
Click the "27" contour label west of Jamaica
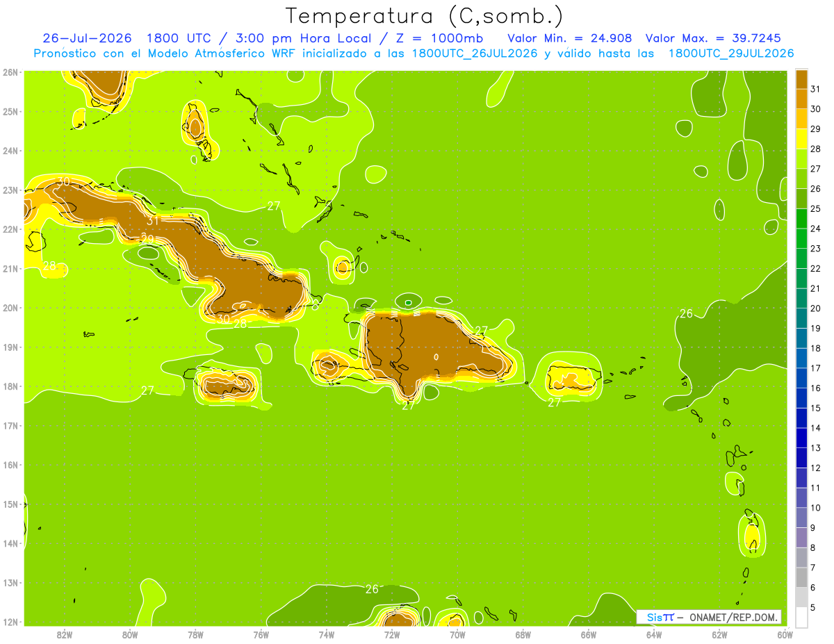point(147,391)
